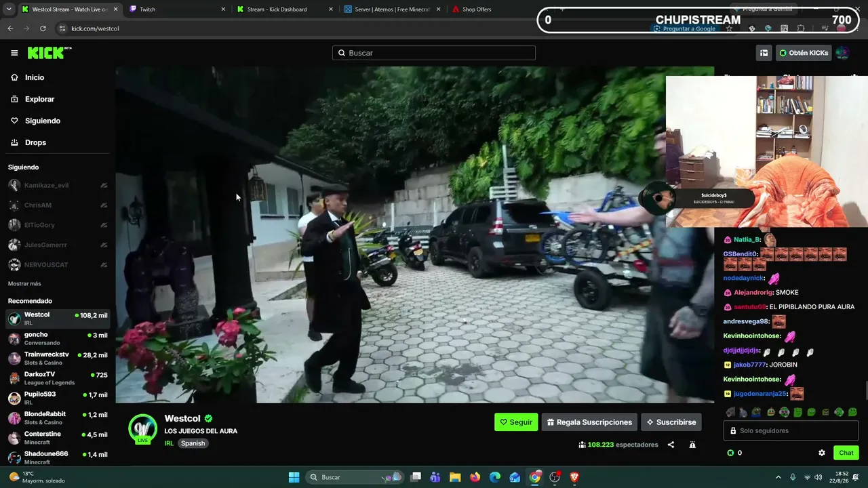Viewport: 868px width, 488px height.
Task: Close the Westcol Stream browser tab
Action: 115,9
